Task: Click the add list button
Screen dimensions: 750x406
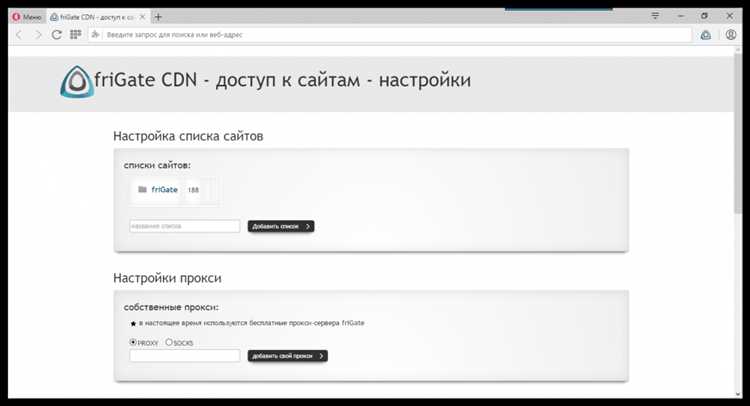Action: 281,226
